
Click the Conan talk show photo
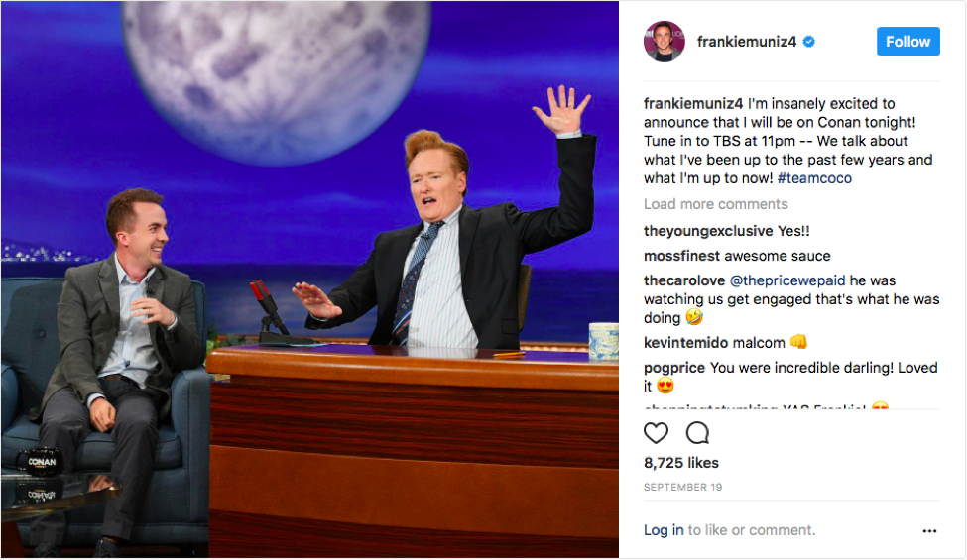pyautogui.click(x=309, y=280)
